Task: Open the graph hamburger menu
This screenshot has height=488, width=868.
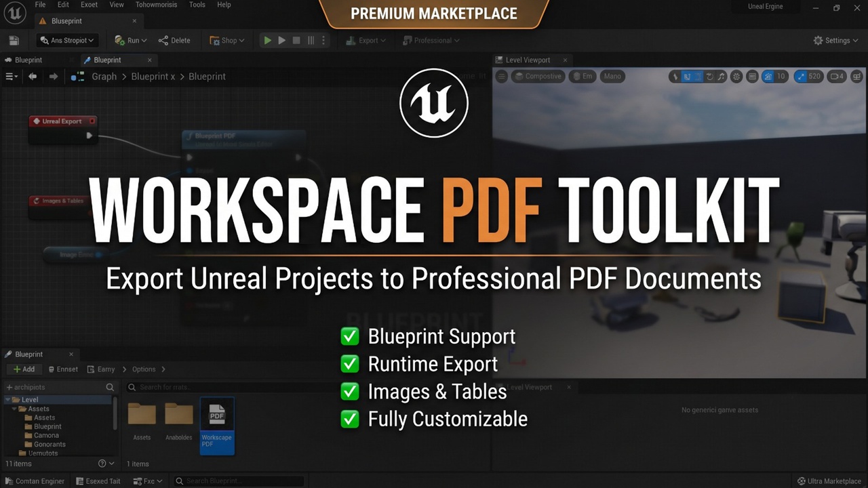Action: point(12,77)
